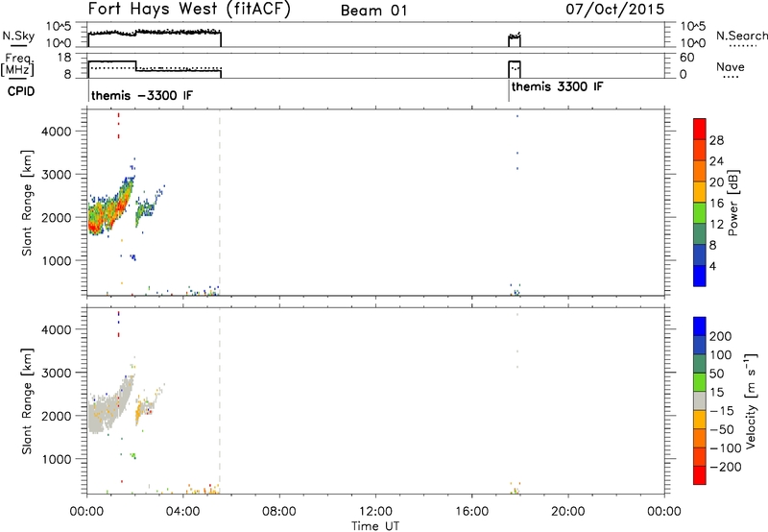
Task: Click the '28' tick on power color bar
Action: 716,140
